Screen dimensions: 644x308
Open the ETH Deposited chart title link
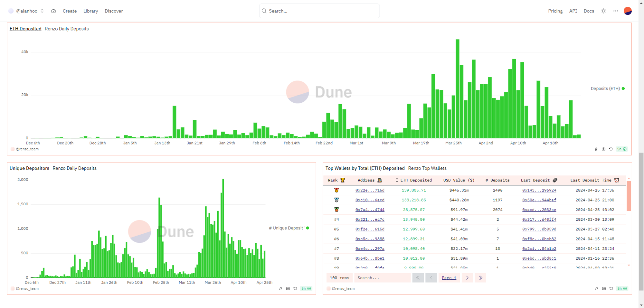tap(25, 29)
